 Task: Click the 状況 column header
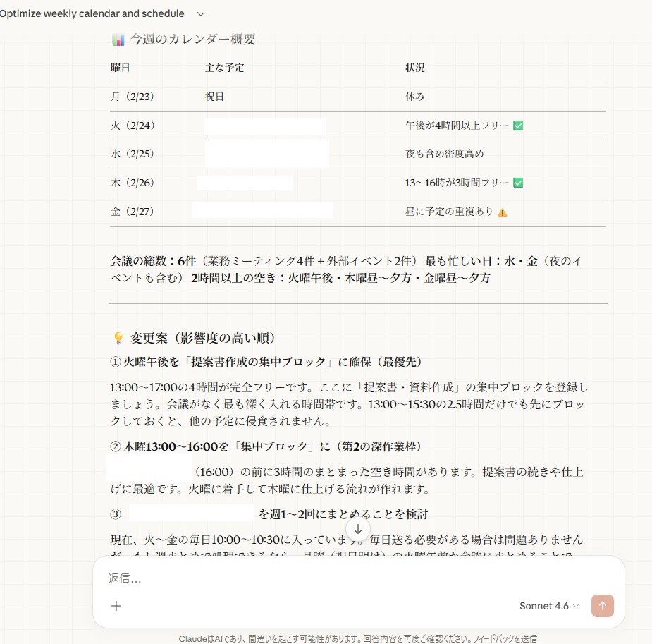click(415, 68)
